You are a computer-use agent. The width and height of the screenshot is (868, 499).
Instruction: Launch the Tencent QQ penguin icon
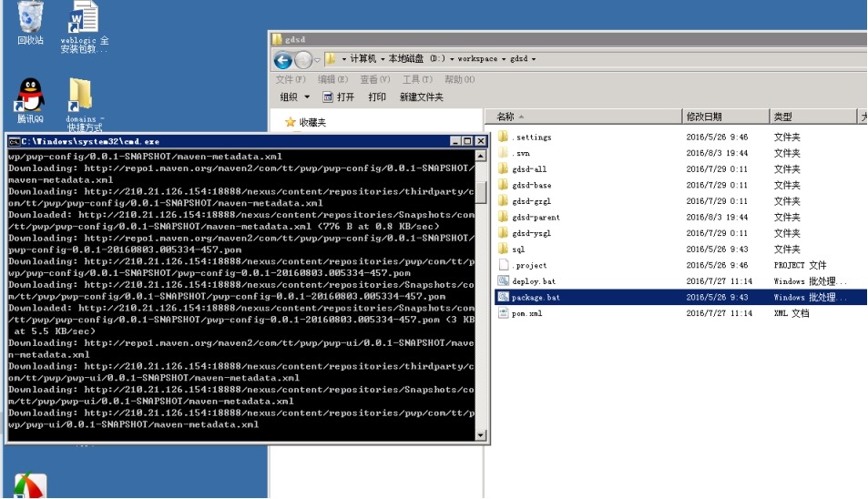click(29, 95)
